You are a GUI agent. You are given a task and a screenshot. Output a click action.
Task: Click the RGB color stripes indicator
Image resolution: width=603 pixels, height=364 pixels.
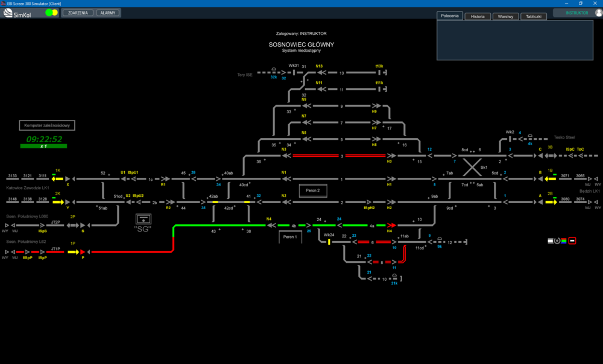click(564, 240)
